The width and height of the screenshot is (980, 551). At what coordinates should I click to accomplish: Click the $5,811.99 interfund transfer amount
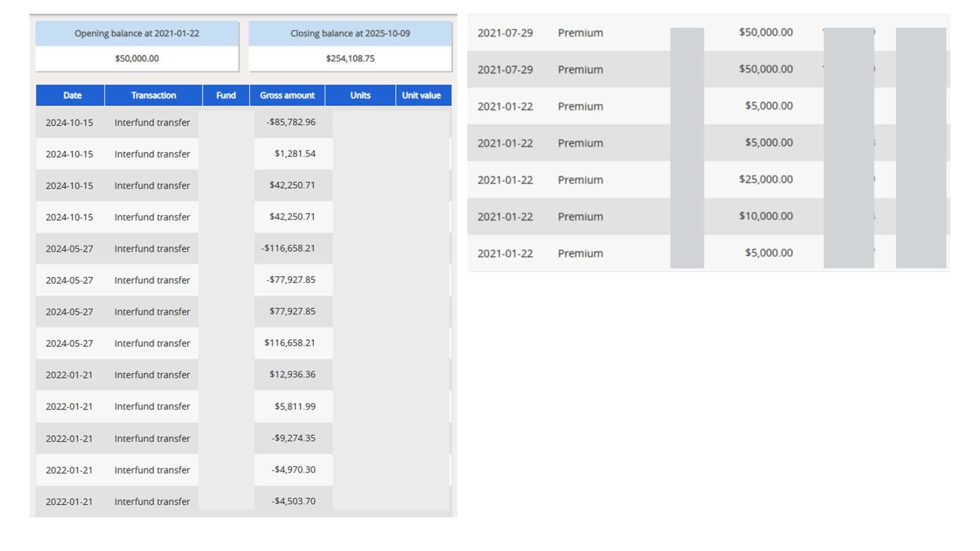point(295,407)
